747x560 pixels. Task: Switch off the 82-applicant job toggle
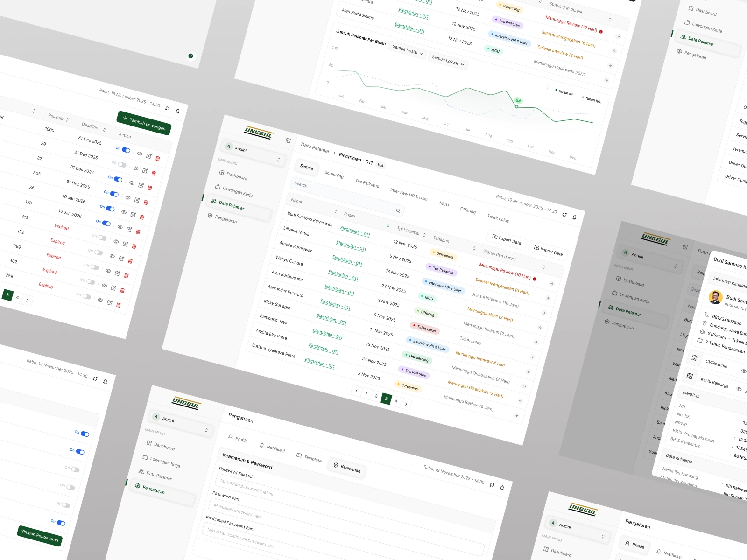(x=118, y=179)
